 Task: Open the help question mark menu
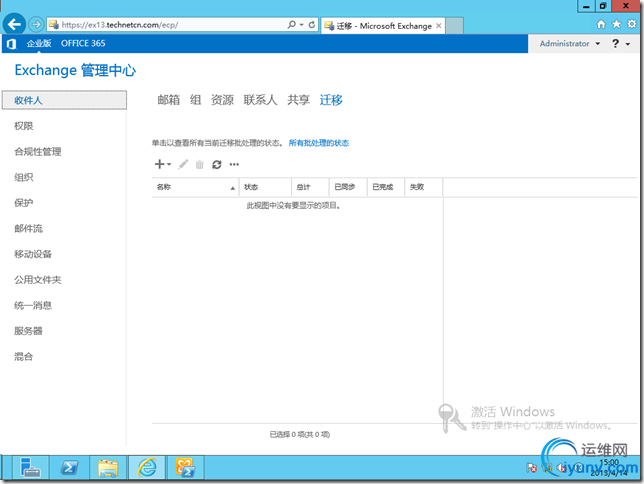pos(621,44)
